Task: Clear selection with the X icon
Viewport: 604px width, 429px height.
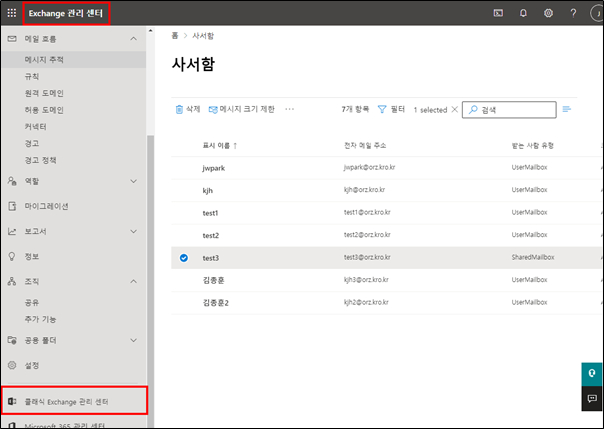Action: [455, 109]
